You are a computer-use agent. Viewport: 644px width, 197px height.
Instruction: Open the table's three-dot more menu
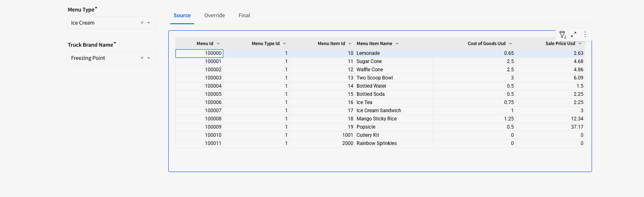[x=585, y=35]
